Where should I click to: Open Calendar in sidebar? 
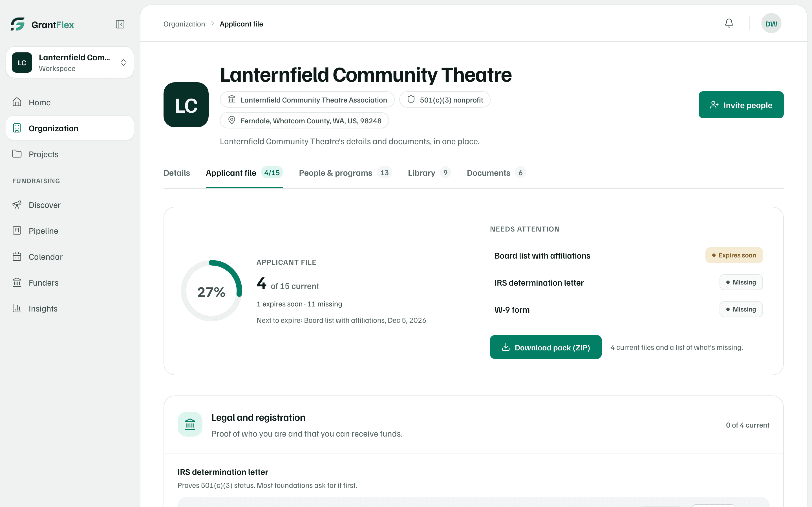(x=70, y=257)
